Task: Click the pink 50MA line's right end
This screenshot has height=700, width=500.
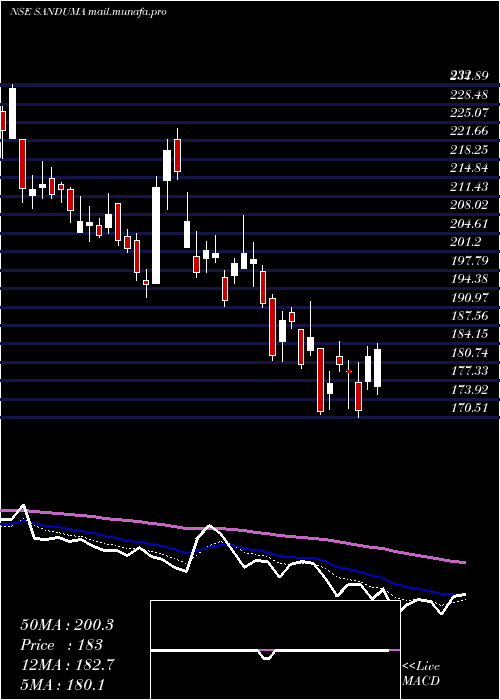Action: pos(464,562)
